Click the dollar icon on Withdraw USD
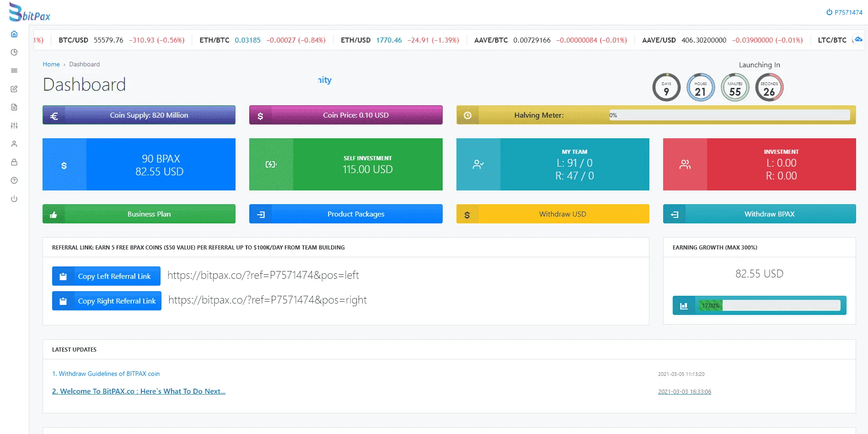Screen dimensions: 868x434 pyautogui.click(x=467, y=215)
